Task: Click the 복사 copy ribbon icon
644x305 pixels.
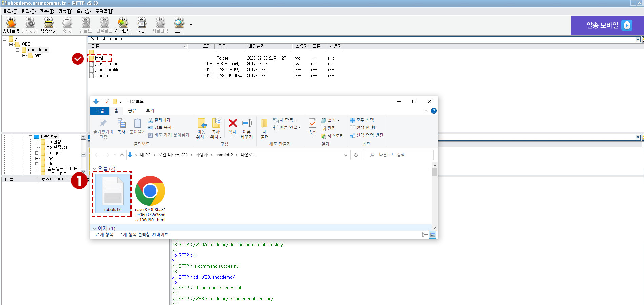Action: 121,126
